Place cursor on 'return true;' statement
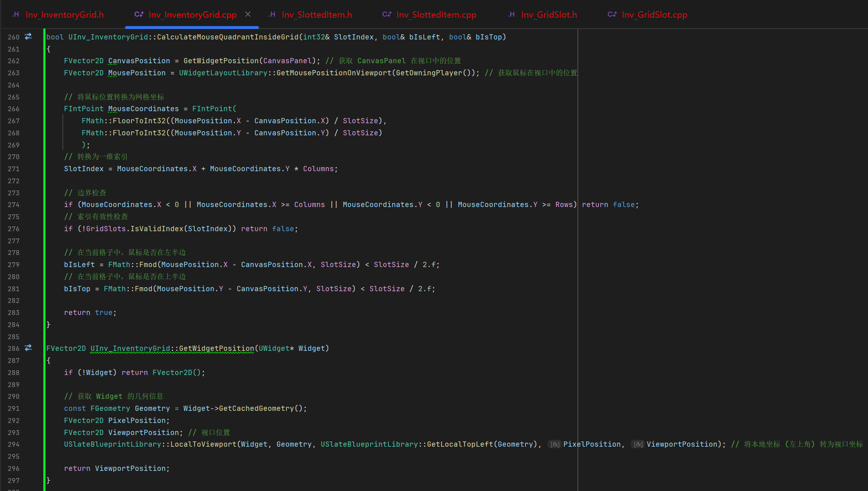868x491 pixels. point(90,313)
